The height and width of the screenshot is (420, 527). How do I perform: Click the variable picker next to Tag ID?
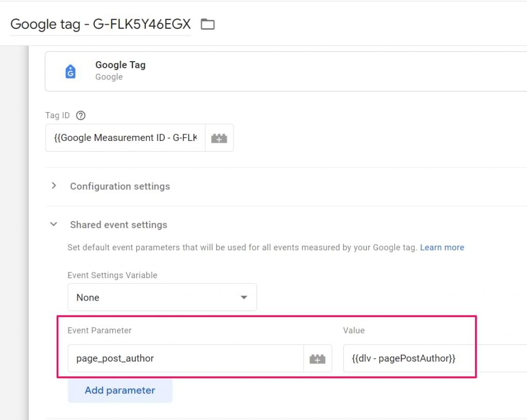tap(219, 138)
